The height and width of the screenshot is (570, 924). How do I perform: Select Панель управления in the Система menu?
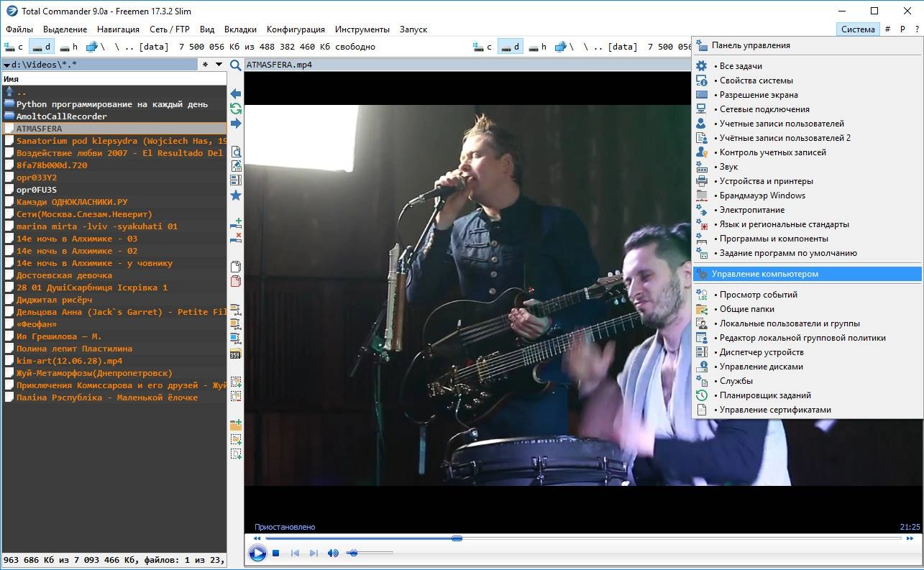[807, 45]
